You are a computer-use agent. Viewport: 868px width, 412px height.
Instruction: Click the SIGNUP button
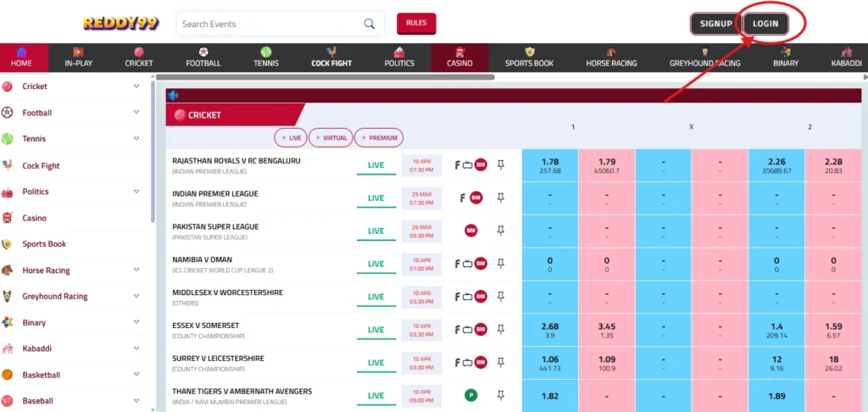[715, 24]
